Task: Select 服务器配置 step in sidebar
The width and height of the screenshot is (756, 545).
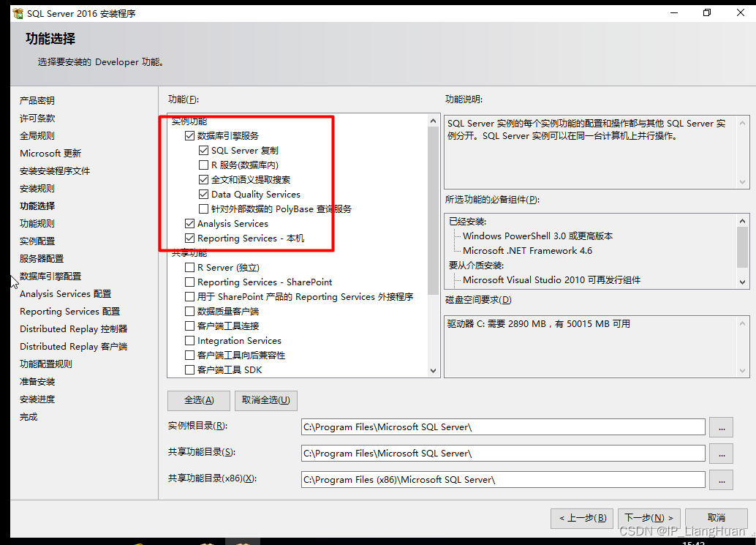Action: 42,259
